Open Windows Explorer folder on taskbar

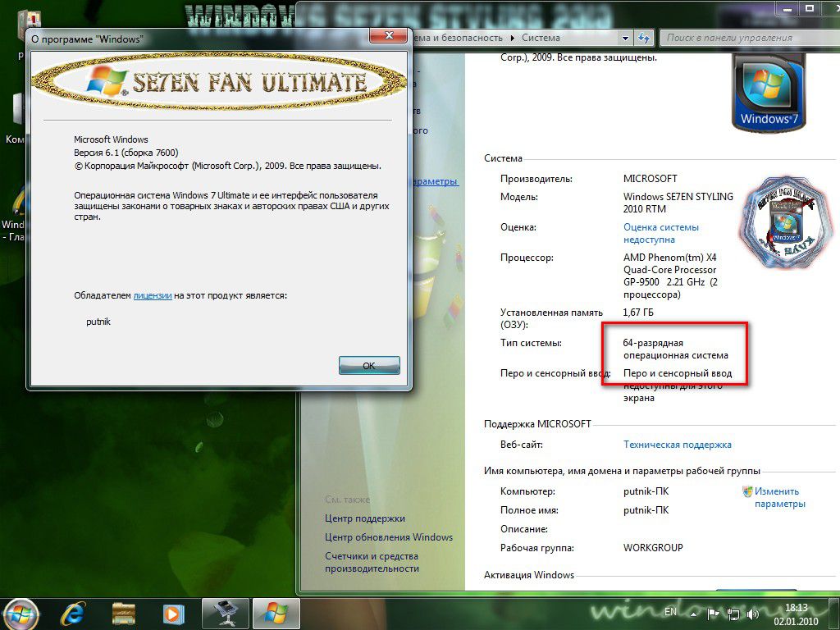pyautogui.click(x=123, y=614)
